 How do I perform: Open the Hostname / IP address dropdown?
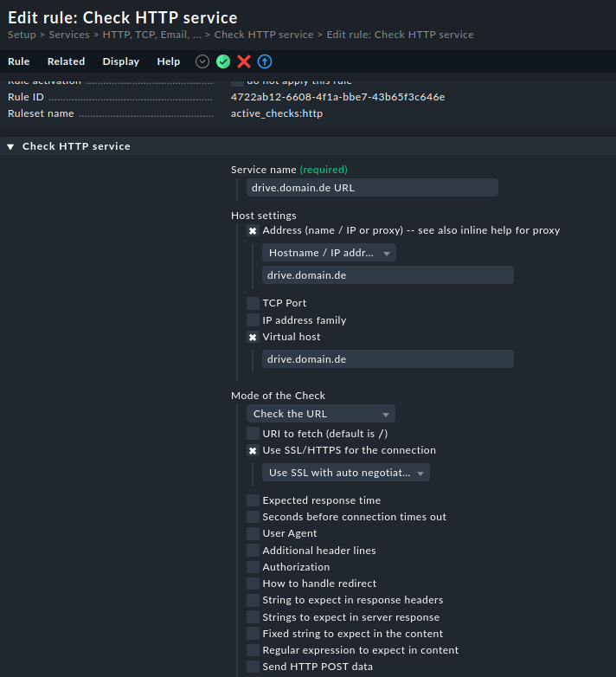point(329,253)
